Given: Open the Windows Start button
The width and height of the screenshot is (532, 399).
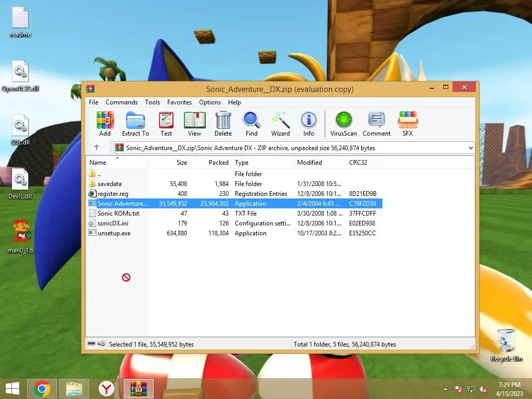Looking at the screenshot, I should [12, 389].
